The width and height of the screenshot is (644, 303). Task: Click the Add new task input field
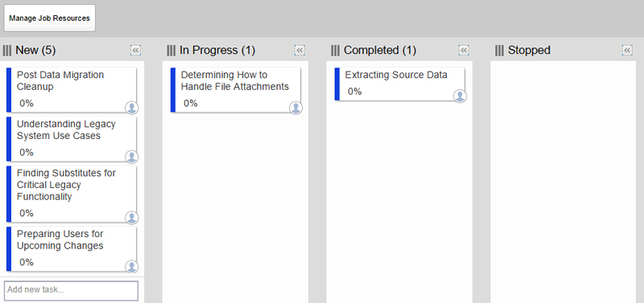(71, 290)
